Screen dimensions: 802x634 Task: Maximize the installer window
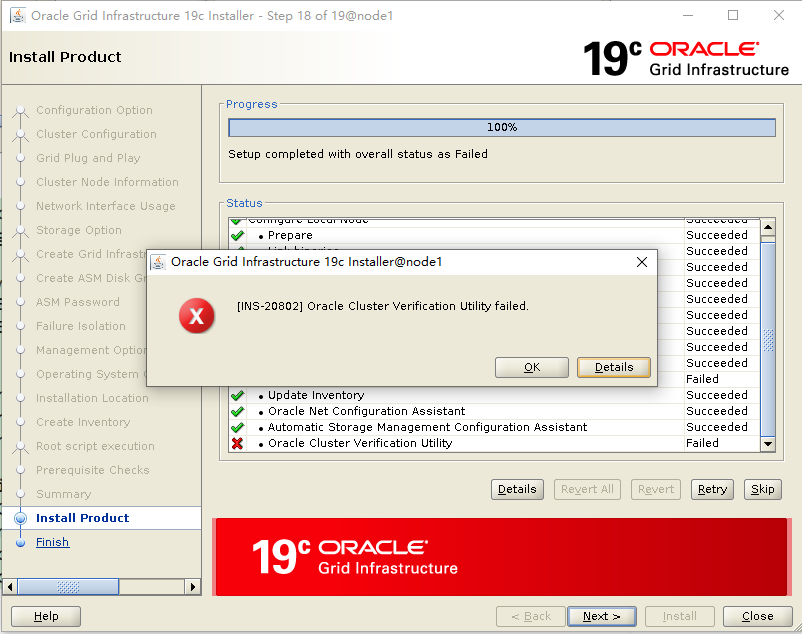(x=733, y=15)
